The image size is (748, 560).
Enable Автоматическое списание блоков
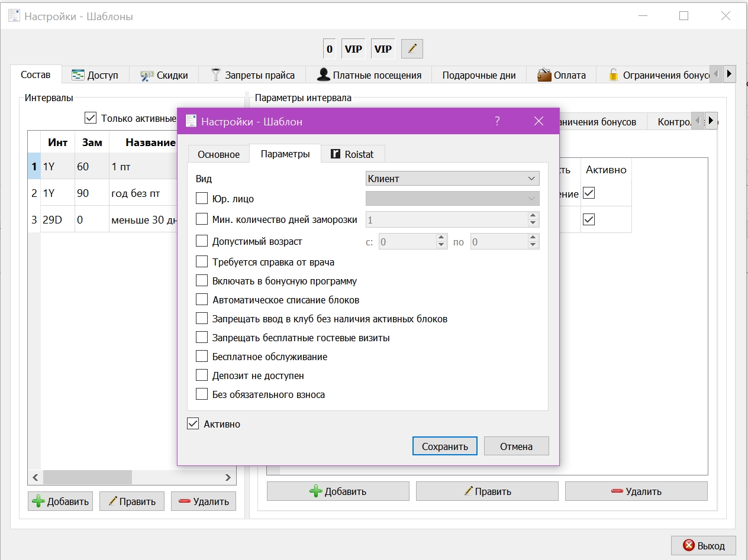[202, 300]
